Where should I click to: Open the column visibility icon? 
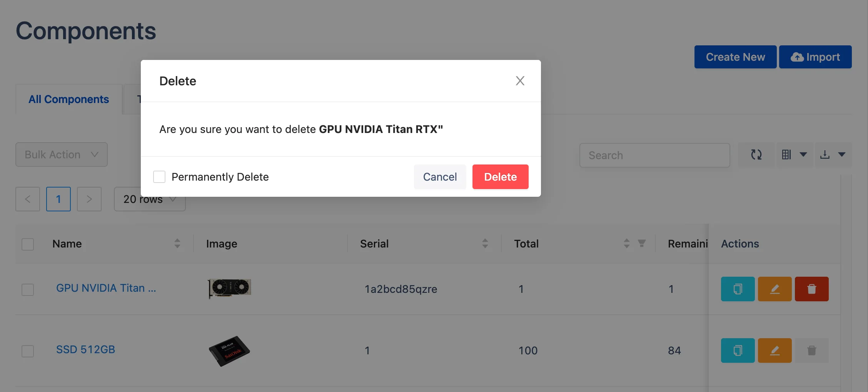click(786, 154)
